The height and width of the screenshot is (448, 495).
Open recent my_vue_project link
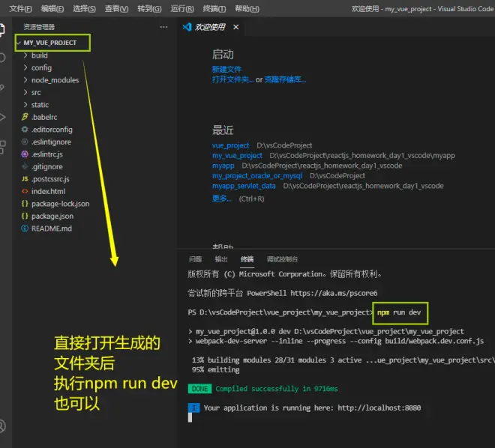click(x=237, y=155)
